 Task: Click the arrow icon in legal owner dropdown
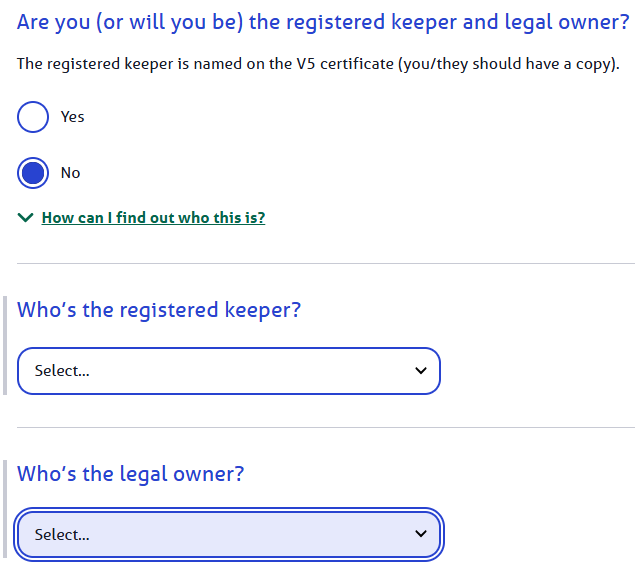(x=420, y=535)
